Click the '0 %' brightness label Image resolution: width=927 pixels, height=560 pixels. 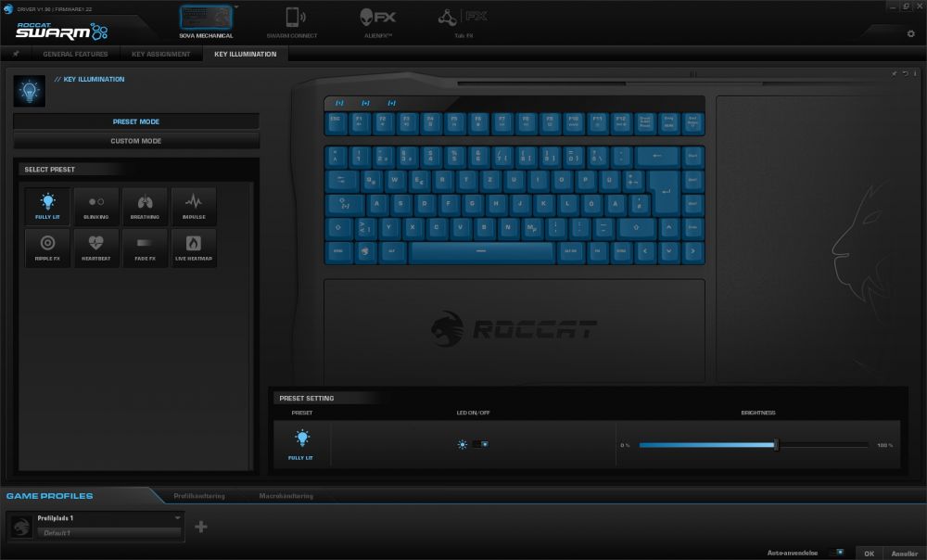click(x=625, y=445)
